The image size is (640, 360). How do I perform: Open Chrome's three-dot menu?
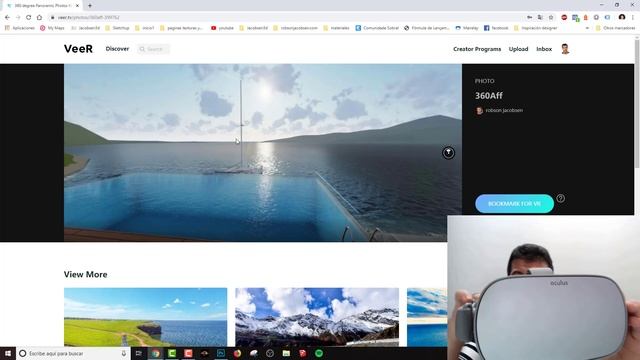(633, 18)
